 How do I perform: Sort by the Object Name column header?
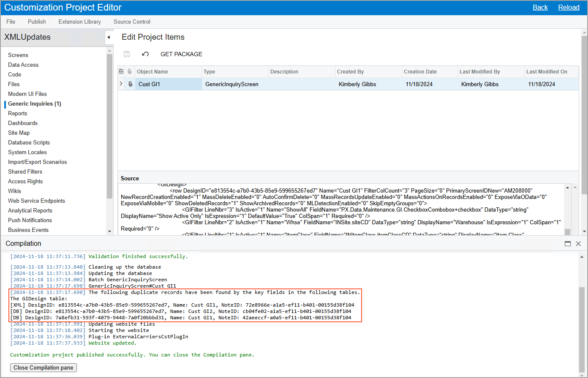point(152,72)
